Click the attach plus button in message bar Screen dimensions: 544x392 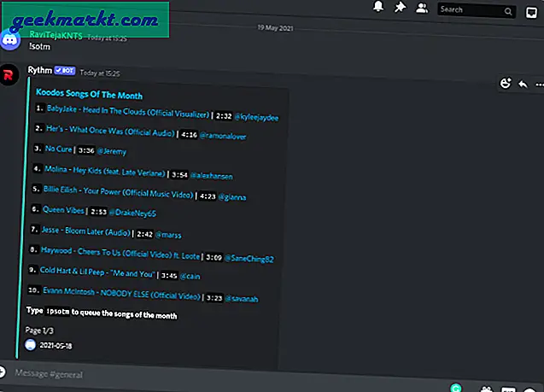2,372
